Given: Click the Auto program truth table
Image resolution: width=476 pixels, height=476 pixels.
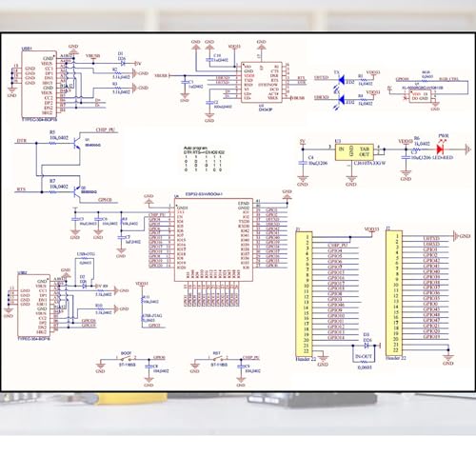Looking at the screenshot, I should pyautogui.click(x=204, y=159).
